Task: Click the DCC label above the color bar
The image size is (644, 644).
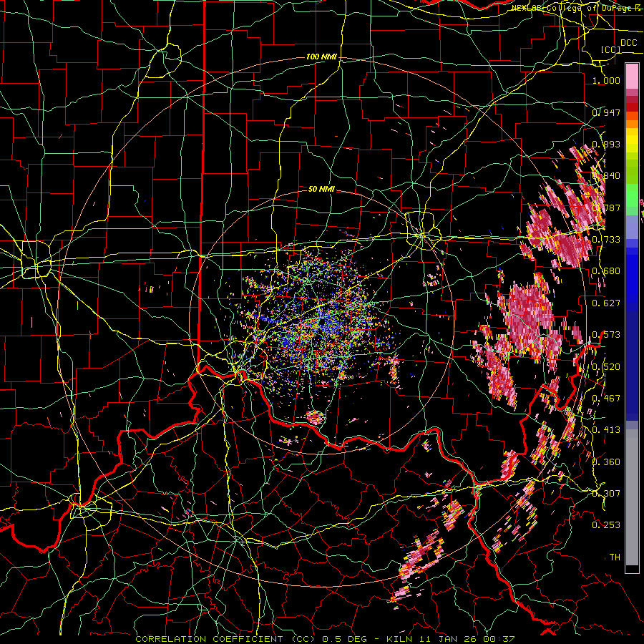Action: [x=628, y=43]
